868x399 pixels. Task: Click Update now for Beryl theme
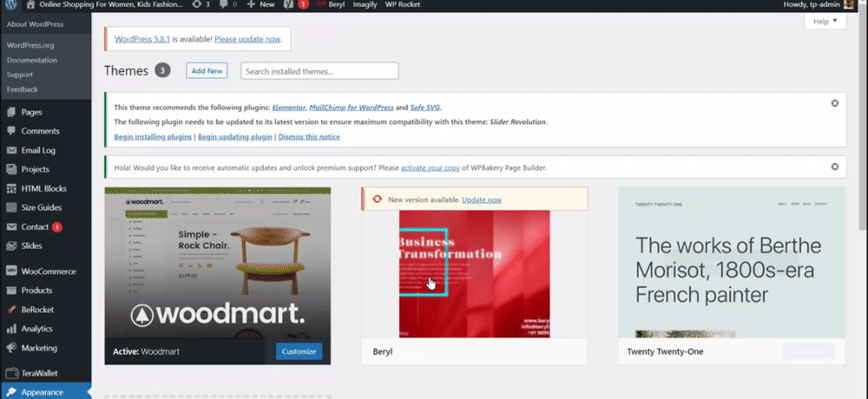click(x=482, y=199)
